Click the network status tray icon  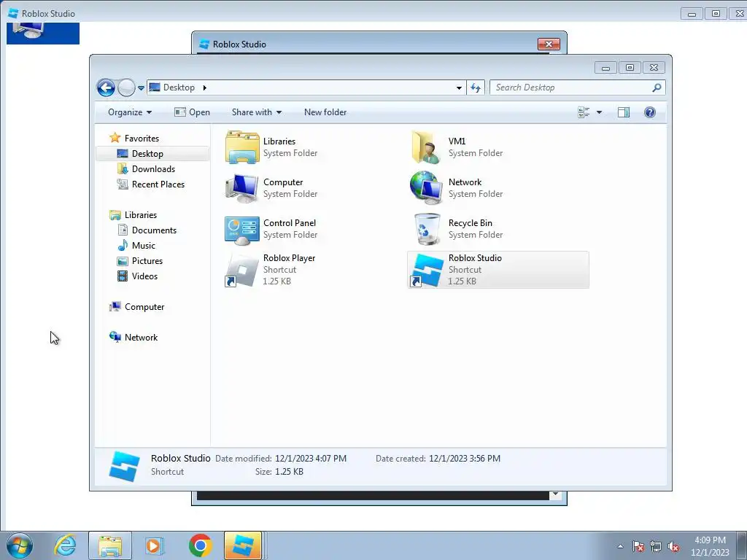[656, 546]
